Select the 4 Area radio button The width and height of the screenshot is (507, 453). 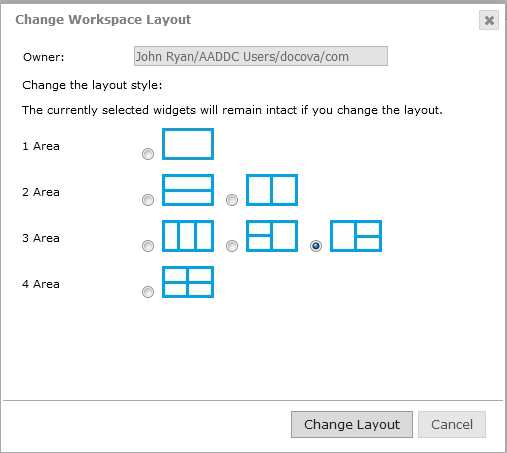pos(148,292)
